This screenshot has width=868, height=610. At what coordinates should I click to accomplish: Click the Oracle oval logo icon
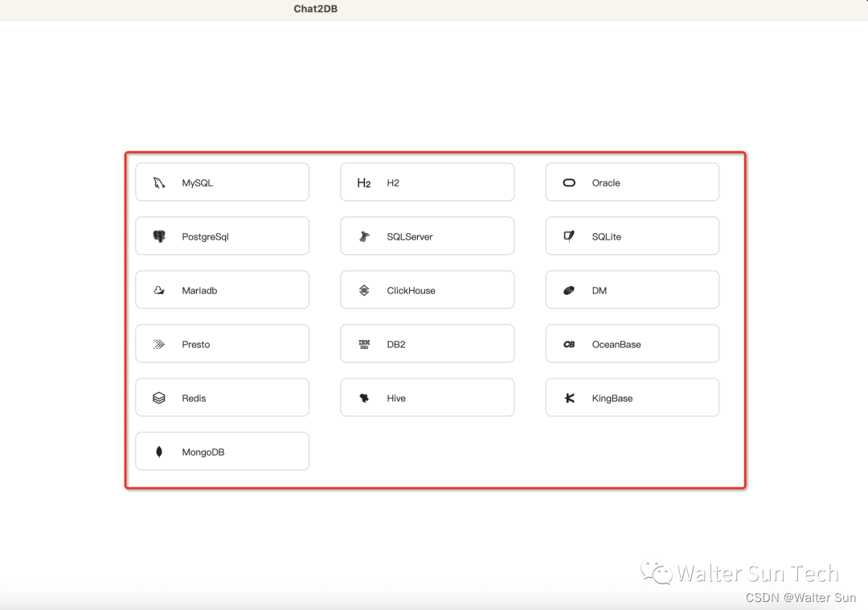pos(569,182)
